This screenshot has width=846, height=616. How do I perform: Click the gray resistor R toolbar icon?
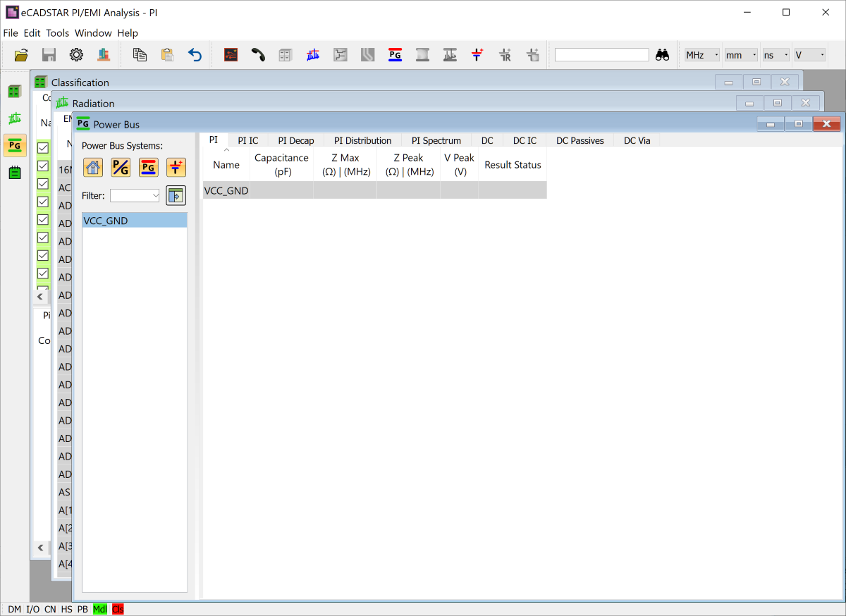tap(505, 55)
